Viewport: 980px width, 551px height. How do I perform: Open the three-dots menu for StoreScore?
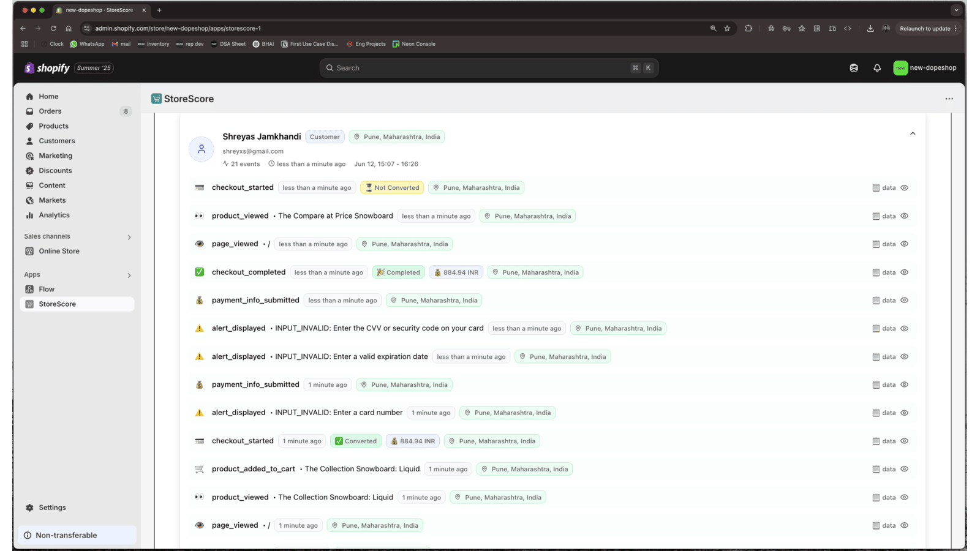point(949,99)
